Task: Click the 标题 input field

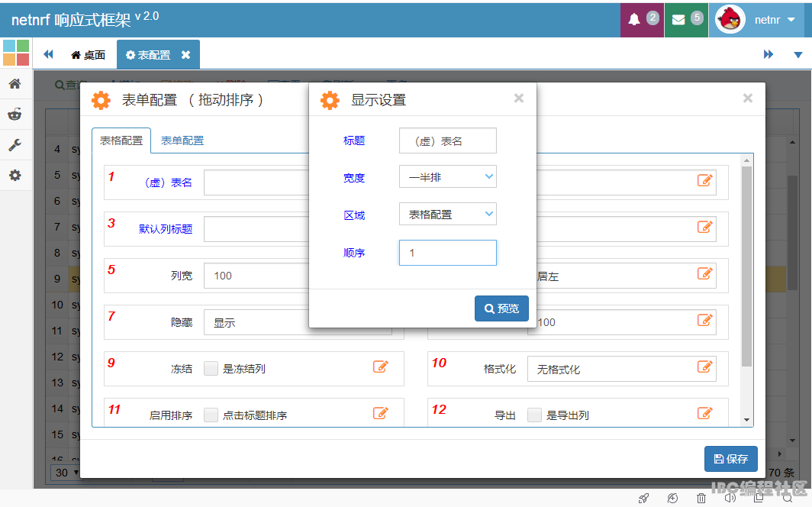Action: coord(448,140)
